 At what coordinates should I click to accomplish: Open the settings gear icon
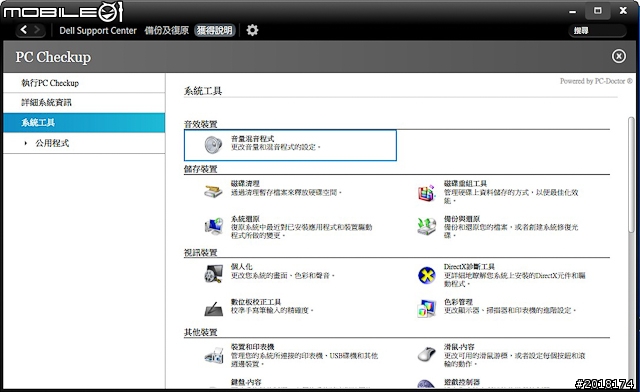pos(252,30)
